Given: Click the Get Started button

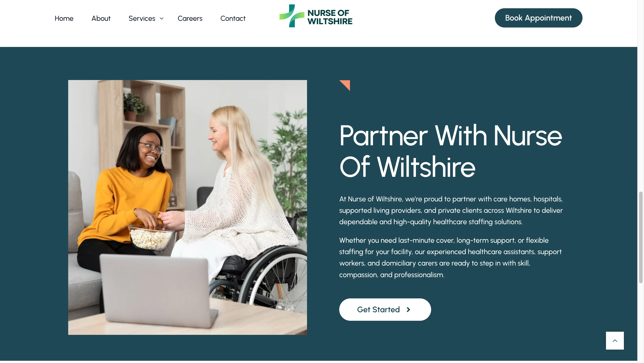Looking at the screenshot, I should [x=385, y=310].
